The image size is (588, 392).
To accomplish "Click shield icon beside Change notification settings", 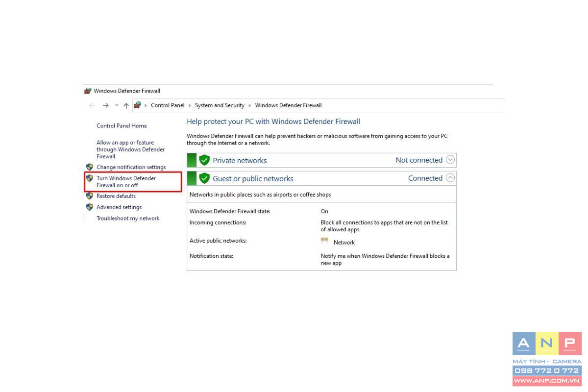I will pos(89,167).
